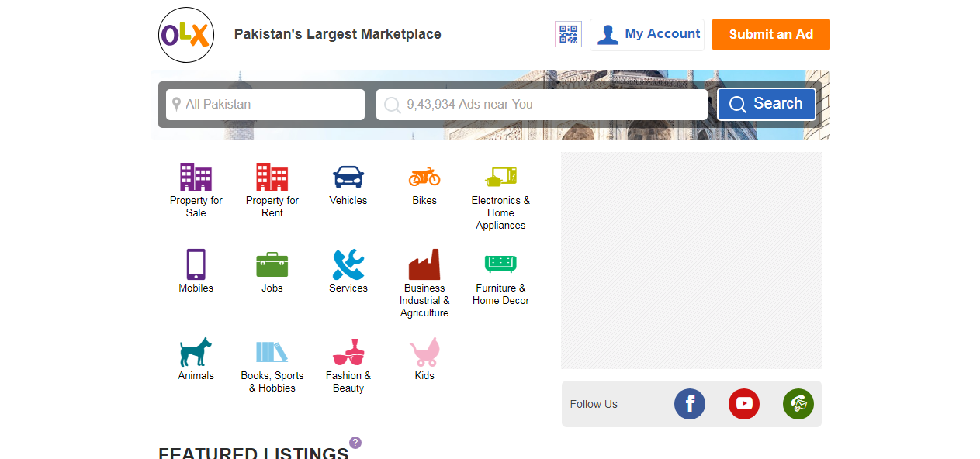The height and width of the screenshot is (459, 980).
Task: Open My Account
Action: pyautogui.click(x=647, y=35)
